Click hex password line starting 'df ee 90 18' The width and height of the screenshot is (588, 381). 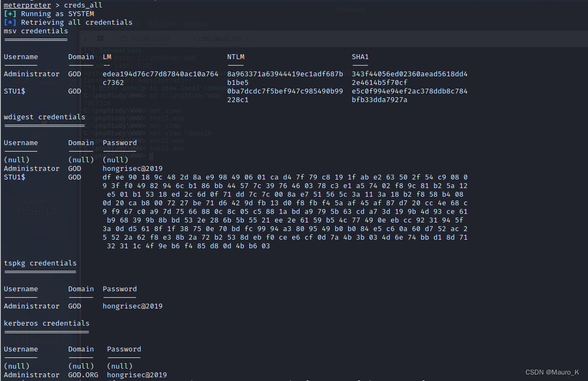point(285,177)
